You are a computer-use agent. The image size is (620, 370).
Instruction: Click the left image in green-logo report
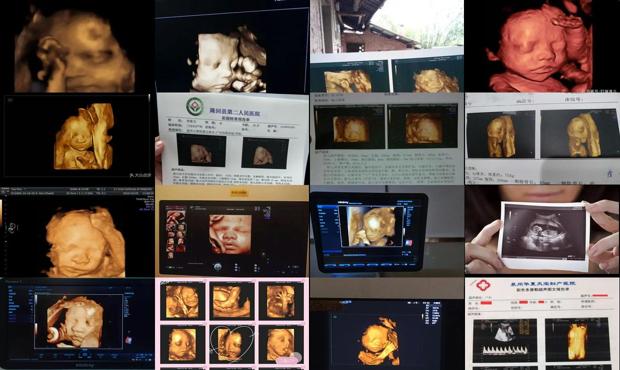coord(201,150)
